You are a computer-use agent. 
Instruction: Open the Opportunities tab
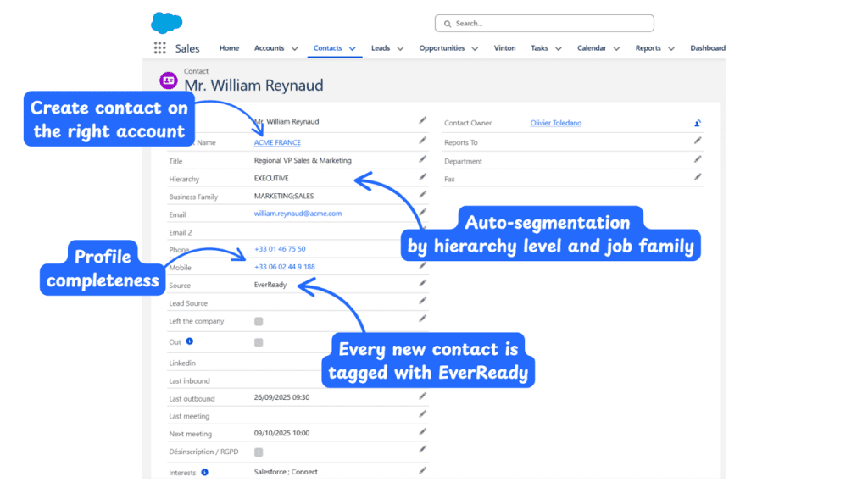point(442,48)
